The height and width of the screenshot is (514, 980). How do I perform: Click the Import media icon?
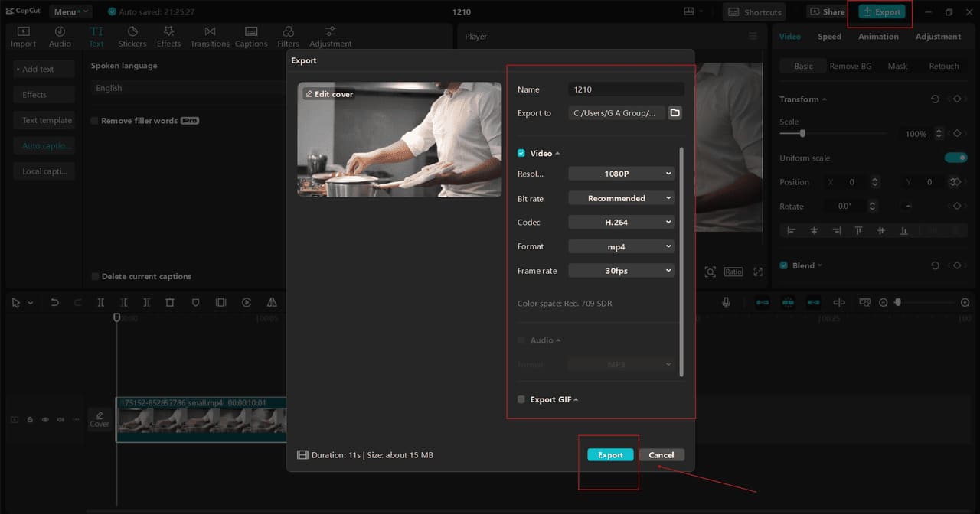pos(23,34)
